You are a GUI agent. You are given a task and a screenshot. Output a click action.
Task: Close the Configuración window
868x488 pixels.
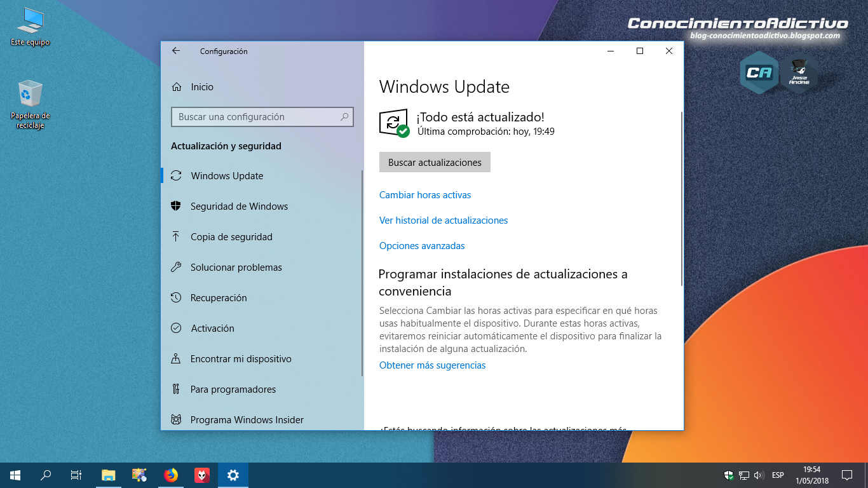coord(669,51)
